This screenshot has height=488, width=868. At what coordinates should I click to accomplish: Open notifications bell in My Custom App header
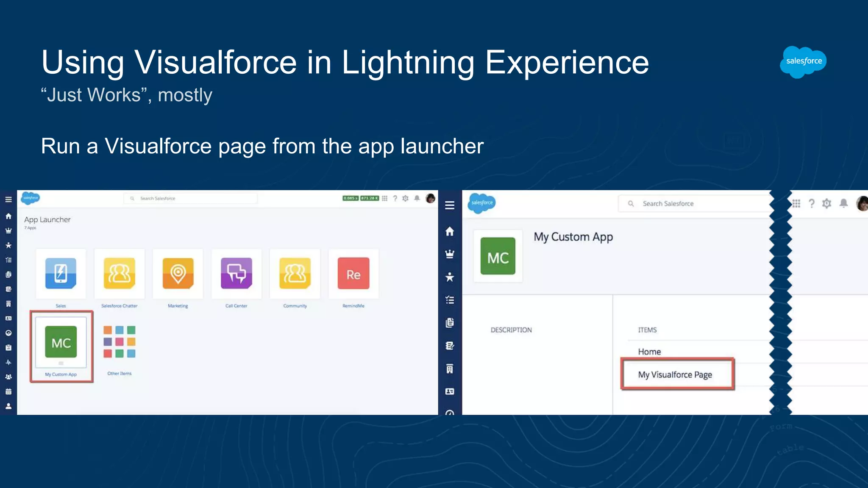coord(844,204)
